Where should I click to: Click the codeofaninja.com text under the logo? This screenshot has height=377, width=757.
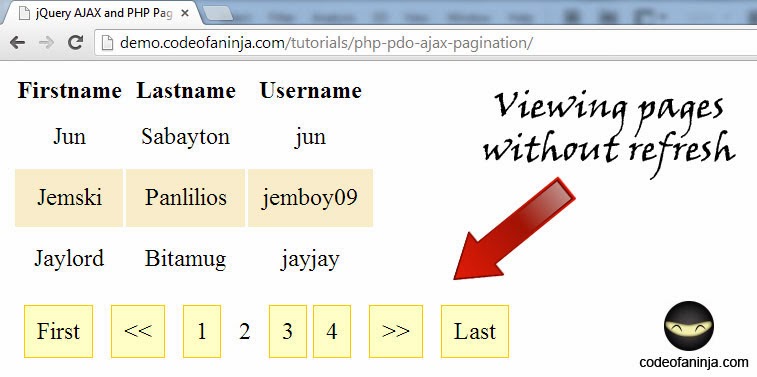(x=694, y=362)
